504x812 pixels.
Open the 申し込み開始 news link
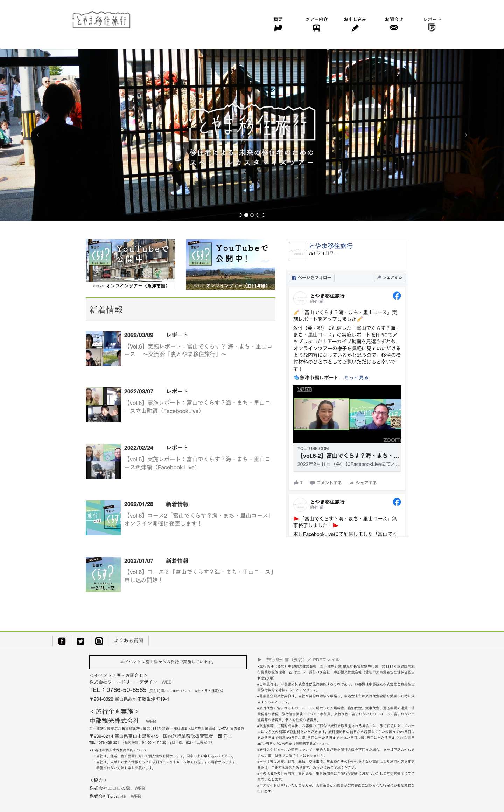[199, 576]
